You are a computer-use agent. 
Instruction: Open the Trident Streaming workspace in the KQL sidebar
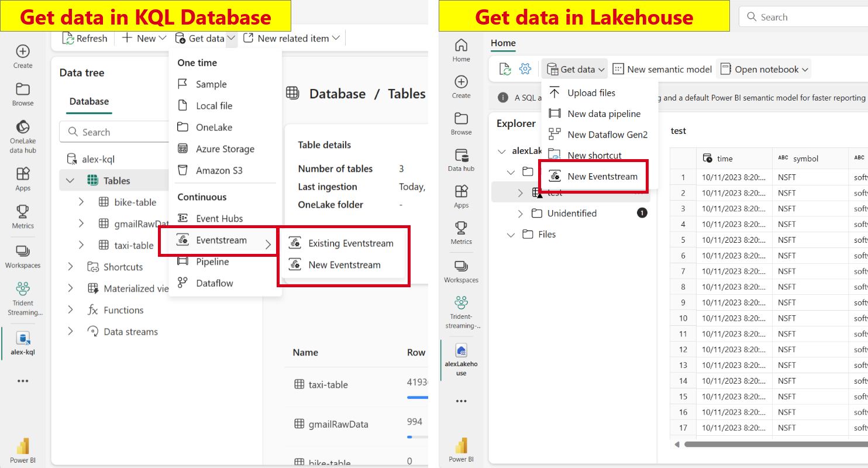pos(23,298)
